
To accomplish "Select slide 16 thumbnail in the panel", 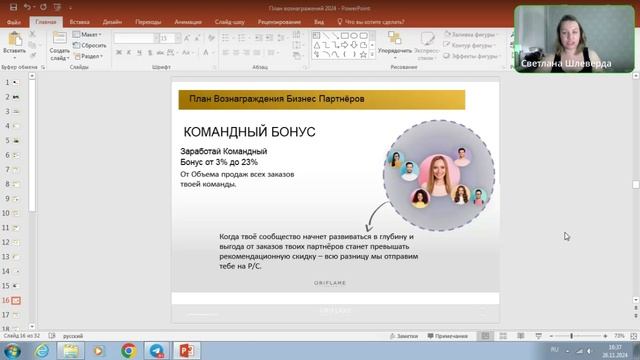I will coord(16,300).
